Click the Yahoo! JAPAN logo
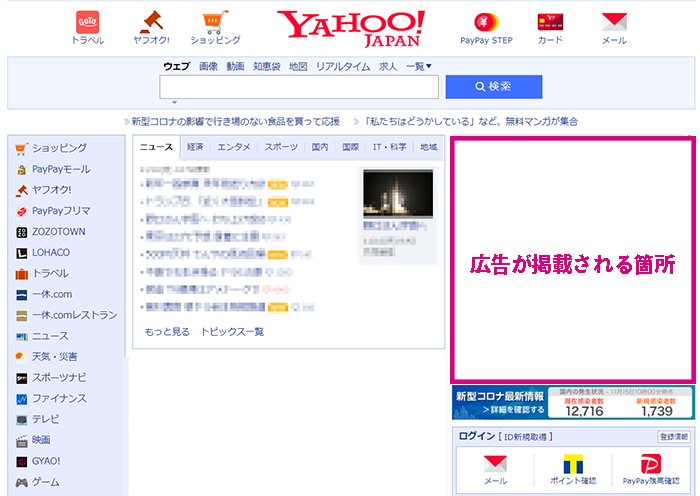 [351, 28]
